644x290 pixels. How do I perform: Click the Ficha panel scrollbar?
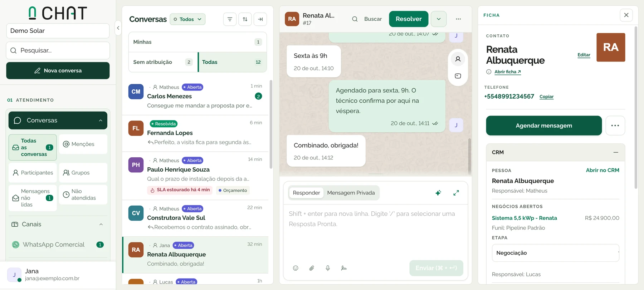(x=636, y=107)
